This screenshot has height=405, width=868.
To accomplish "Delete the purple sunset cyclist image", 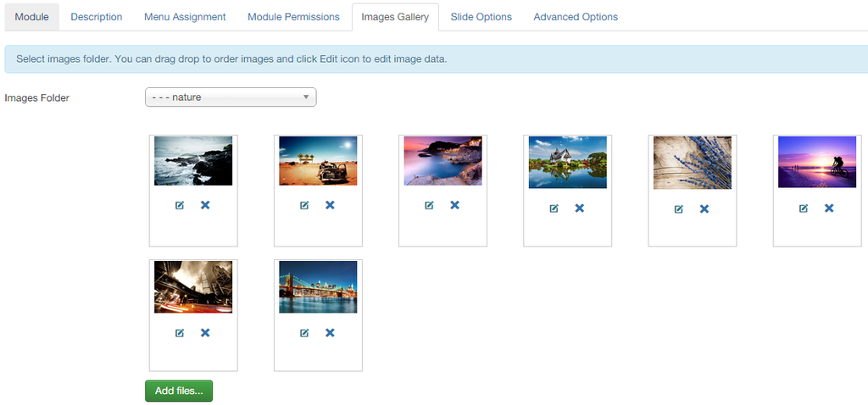I will 829,208.
